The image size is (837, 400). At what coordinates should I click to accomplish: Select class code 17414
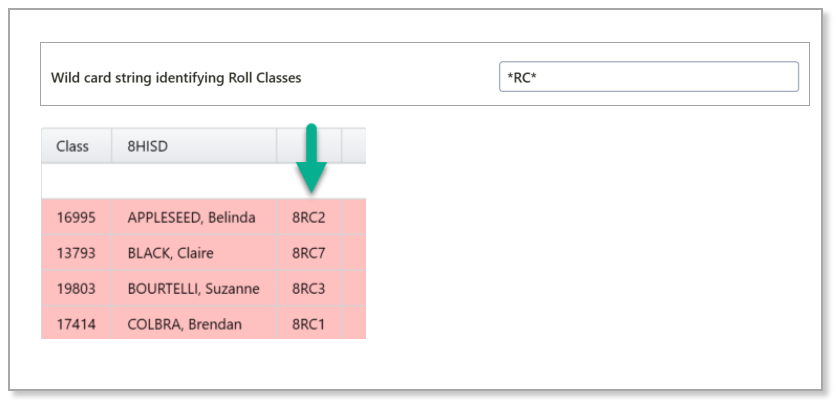[75, 324]
